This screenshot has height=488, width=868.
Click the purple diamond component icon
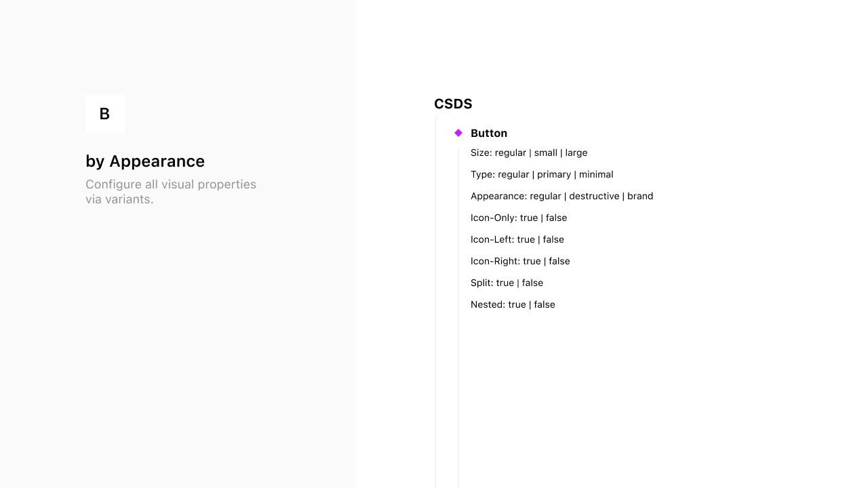[458, 133]
